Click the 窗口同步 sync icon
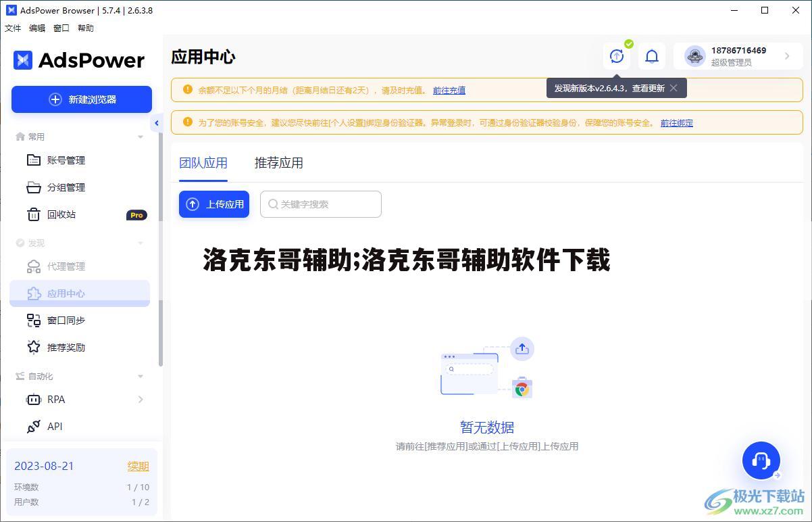 tap(34, 321)
